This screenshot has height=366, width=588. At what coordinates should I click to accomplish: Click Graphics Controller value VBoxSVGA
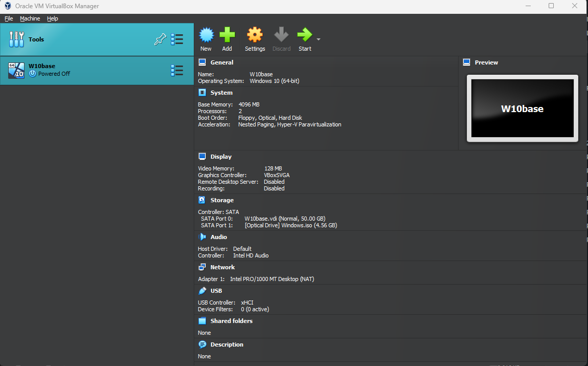click(x=277, y=175)
